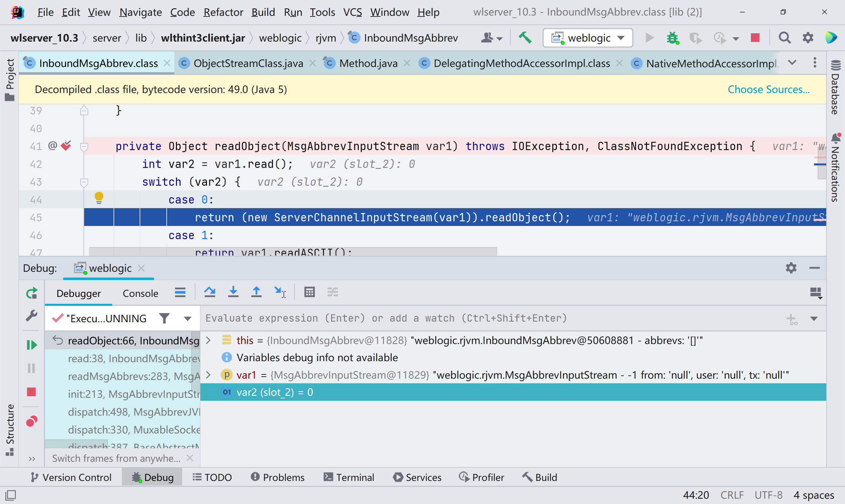845x504 pixels.
Task: Click the Rerun weblogic debug icon
Action: (x=32, y=293)
